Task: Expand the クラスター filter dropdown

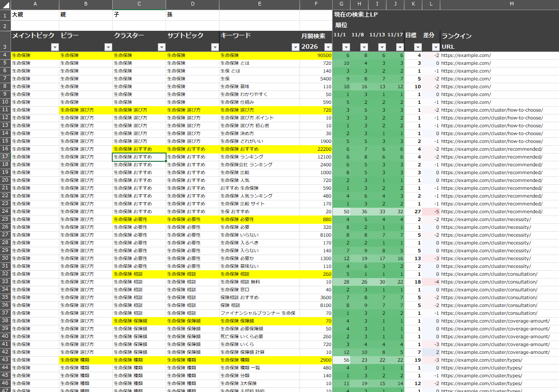Action: (x=161, y=47)
